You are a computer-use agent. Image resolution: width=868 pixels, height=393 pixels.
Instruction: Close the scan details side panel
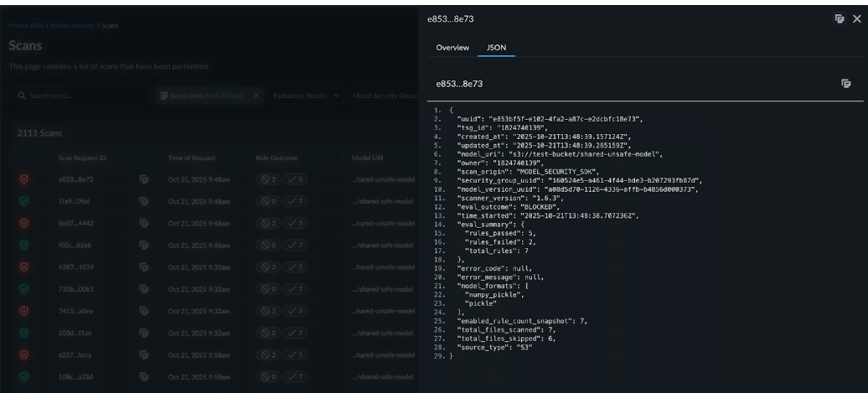[x=856, y=19]
